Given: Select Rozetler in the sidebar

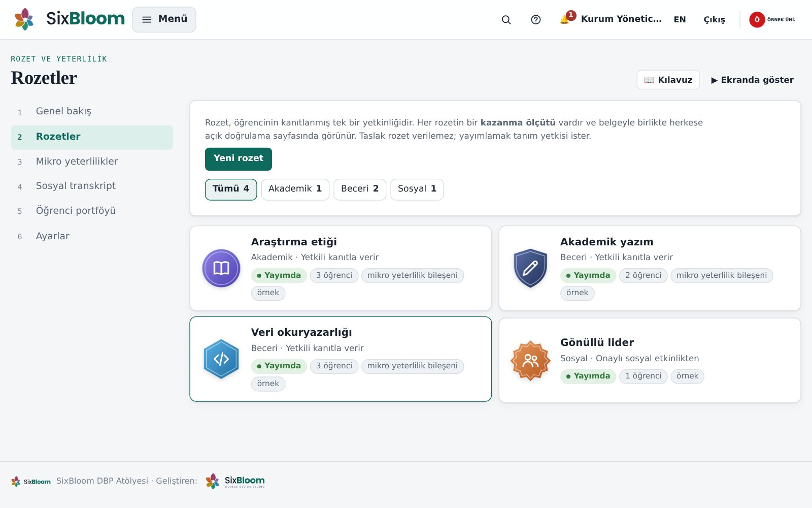Looking at the screenshot, I should (x=92, y=137).
